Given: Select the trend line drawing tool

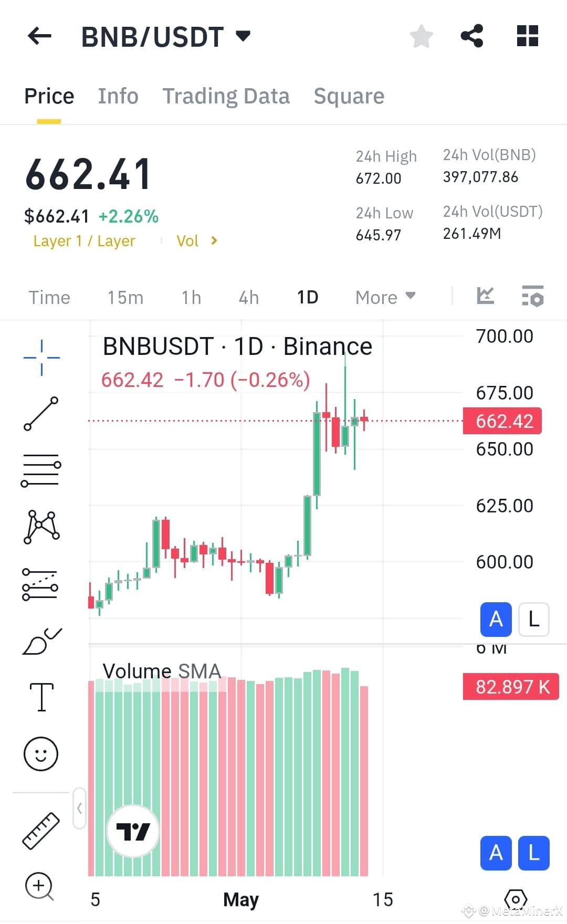Looking at the screenshot, I should (x=41, y=414).
